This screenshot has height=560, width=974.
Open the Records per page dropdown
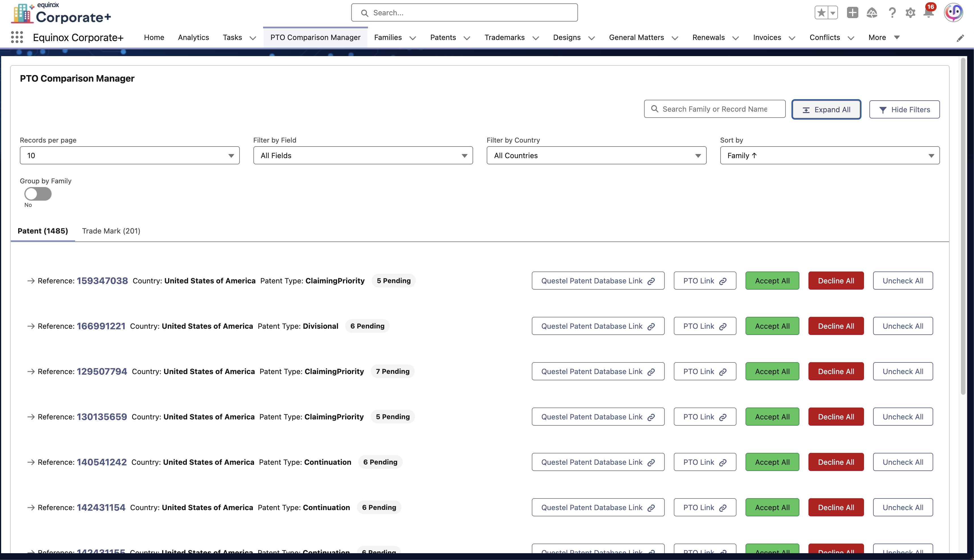click(x=130, y=155)
